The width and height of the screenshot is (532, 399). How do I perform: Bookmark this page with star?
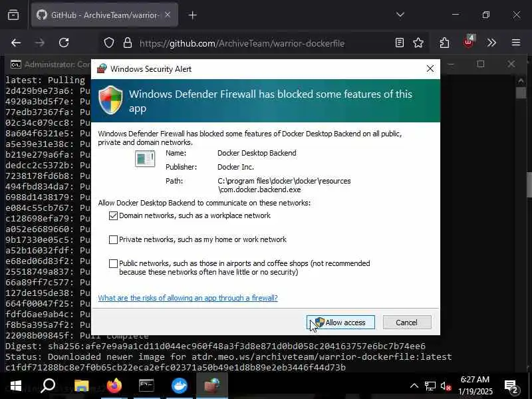[418, 43]
